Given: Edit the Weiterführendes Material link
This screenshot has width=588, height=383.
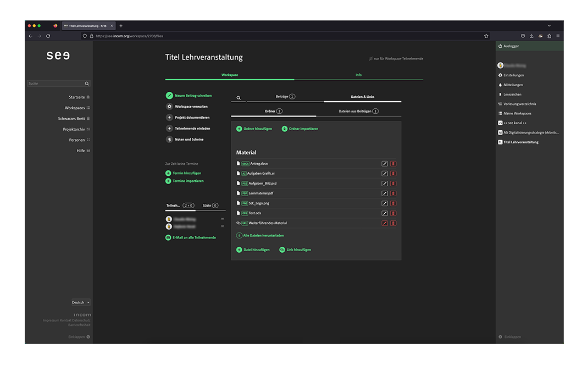Looking at the screenshot, I should point(384,223).
